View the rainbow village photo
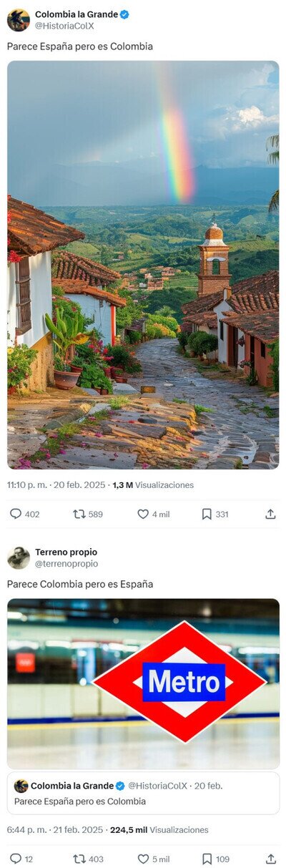This screenshot has height=868, width=286. coord(143,265)
